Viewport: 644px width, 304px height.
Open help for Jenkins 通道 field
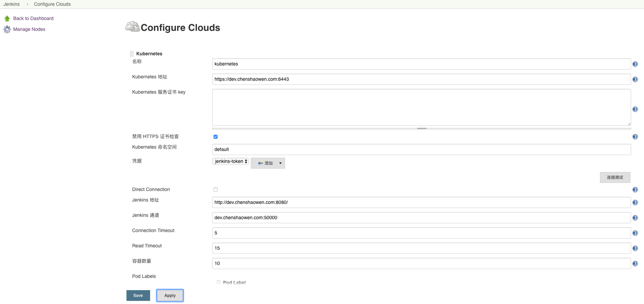click(635, 218)
